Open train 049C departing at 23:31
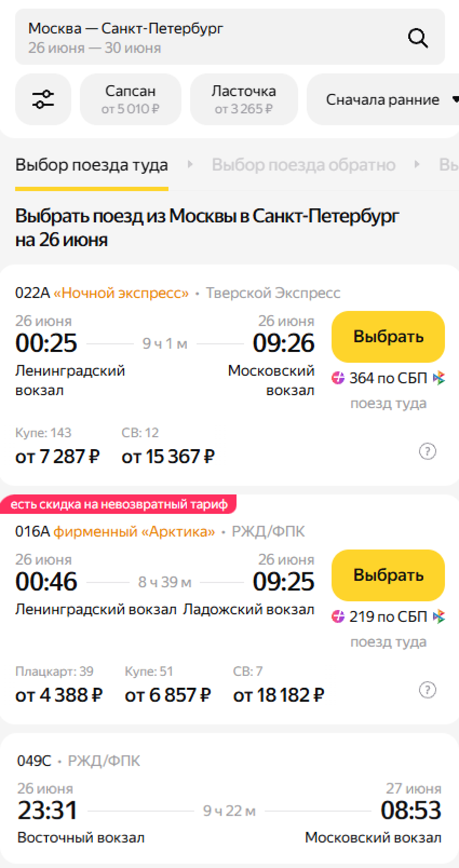Screen dimensions: 459x868 [x=229, y=810]
